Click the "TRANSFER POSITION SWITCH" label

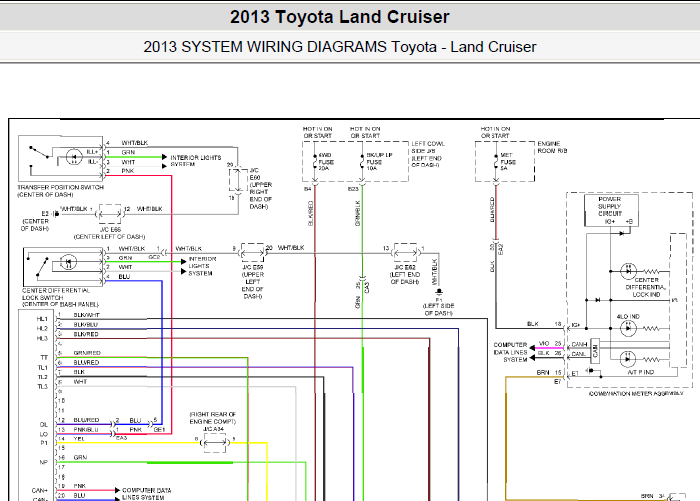click(x=60, y=188)
